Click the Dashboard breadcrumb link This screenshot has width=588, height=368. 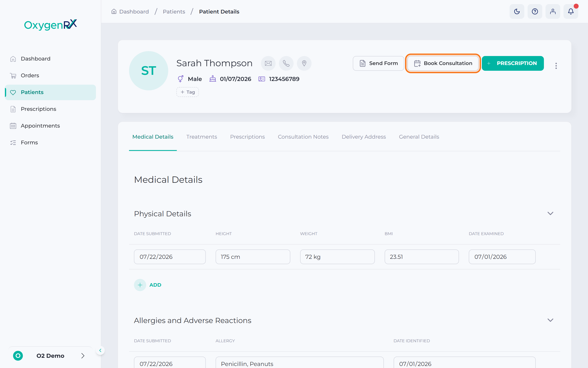[x=134, y=11]
